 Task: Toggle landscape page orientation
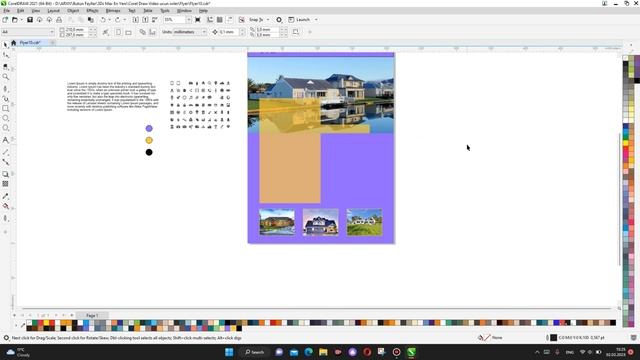(129, 32)
